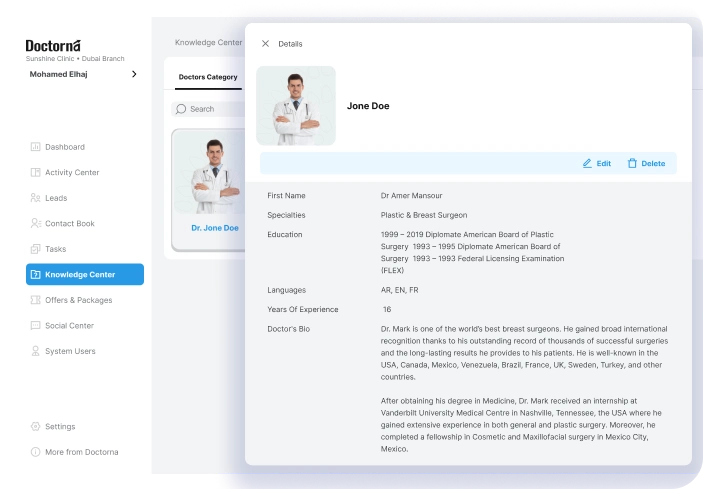Click the Search input field
The image size is (703, 489).
(210, 109)
